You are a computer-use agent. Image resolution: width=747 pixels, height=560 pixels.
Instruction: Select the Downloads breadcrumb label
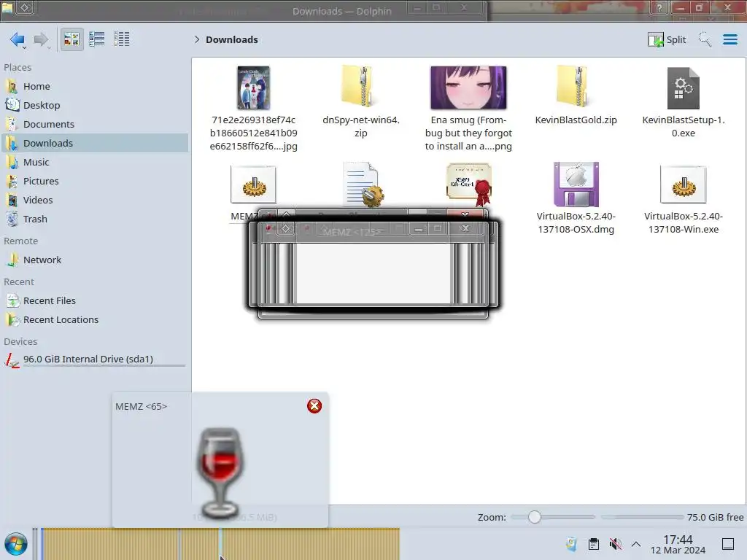tap(232, 39)
